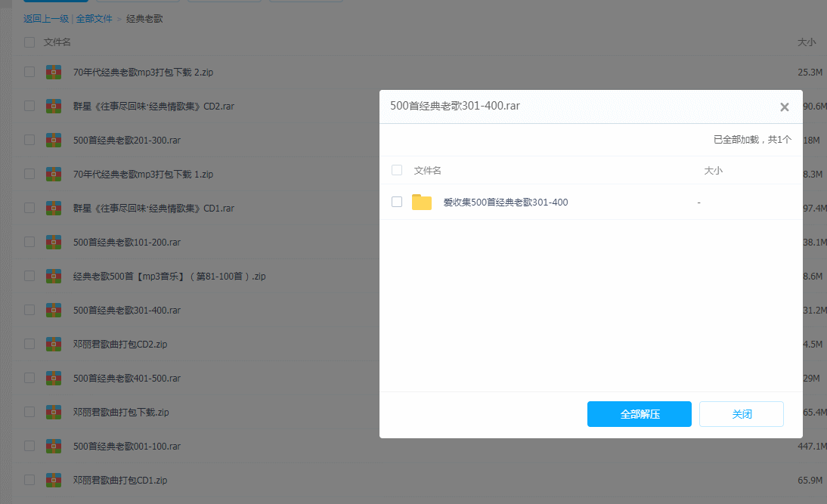Image resolution: width=827 pixels, height=504 pixels.
Task: Check the folder checkbox inside the archive dialog
Action: pos(397,202)
